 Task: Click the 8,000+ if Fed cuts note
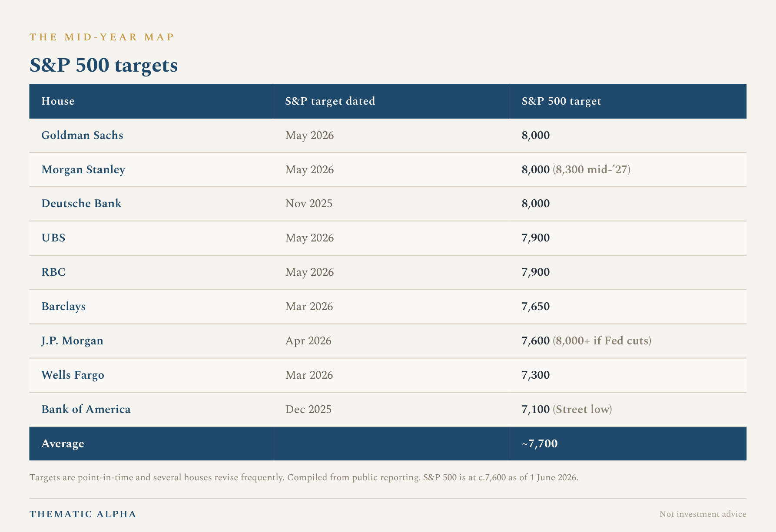602,341
